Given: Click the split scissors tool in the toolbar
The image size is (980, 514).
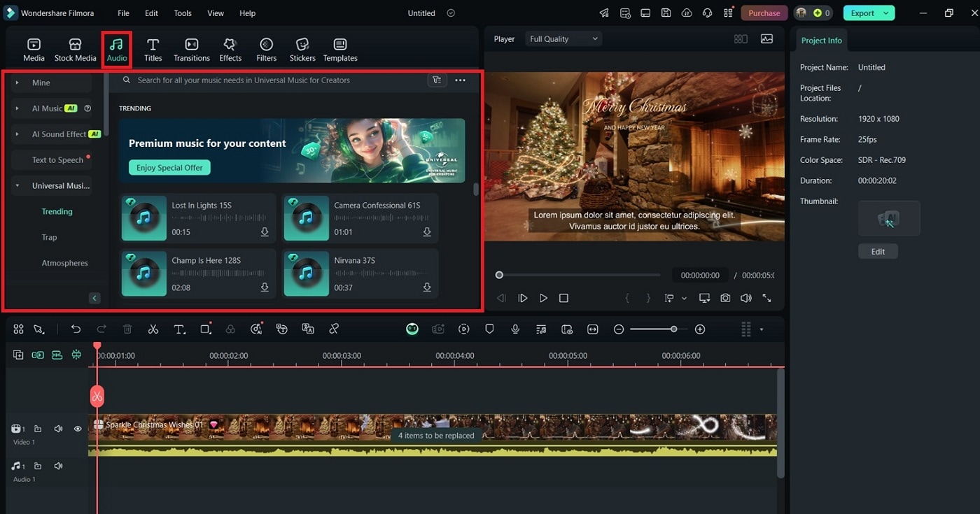Looking at the screenshot, I should pos(153,329).
